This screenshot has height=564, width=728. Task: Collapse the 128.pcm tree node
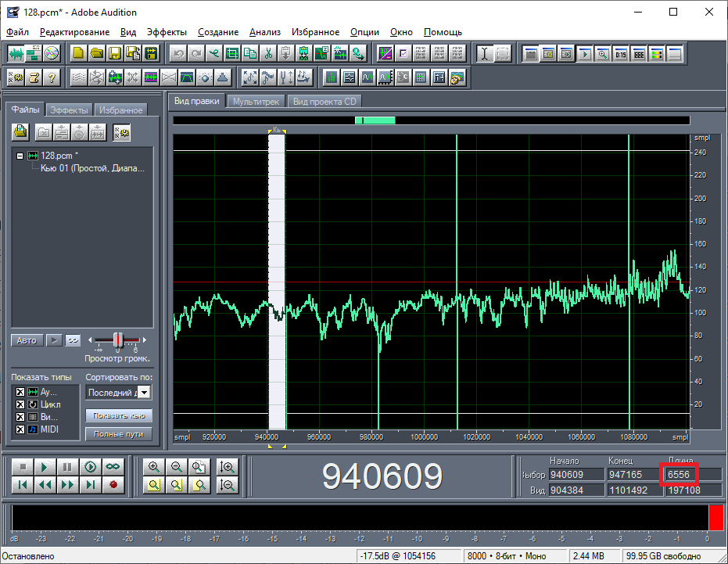coord(20,156)
